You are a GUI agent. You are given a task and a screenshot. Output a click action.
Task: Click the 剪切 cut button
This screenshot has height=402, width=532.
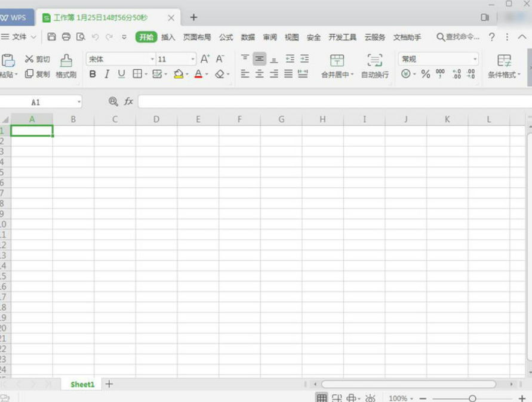[x=38, y=59]
